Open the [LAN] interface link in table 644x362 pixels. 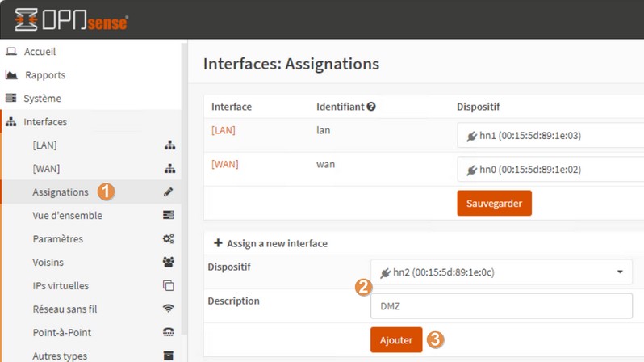click(224, 130)
